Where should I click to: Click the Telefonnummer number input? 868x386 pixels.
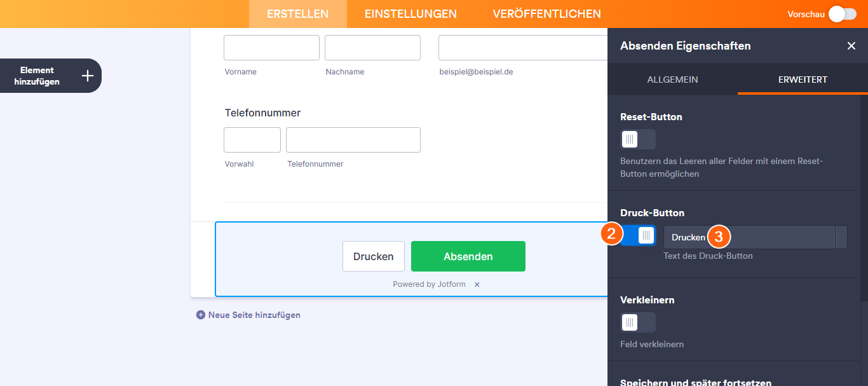[353, 140]
